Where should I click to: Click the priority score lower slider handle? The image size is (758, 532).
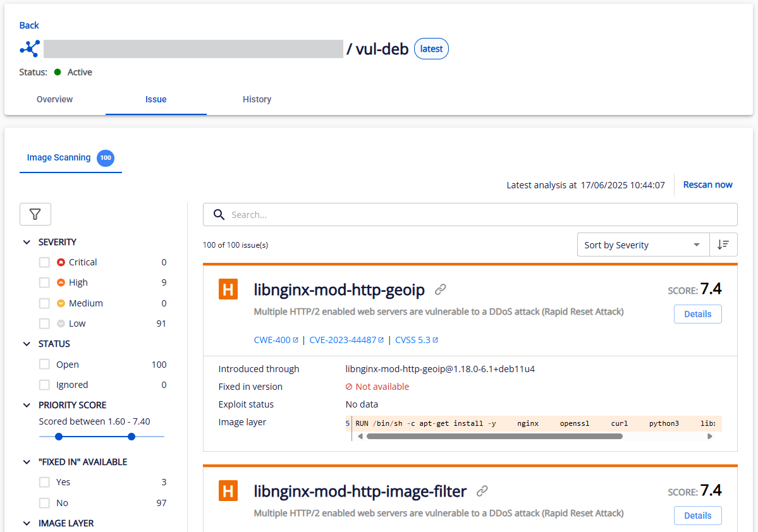click(59, 437)
